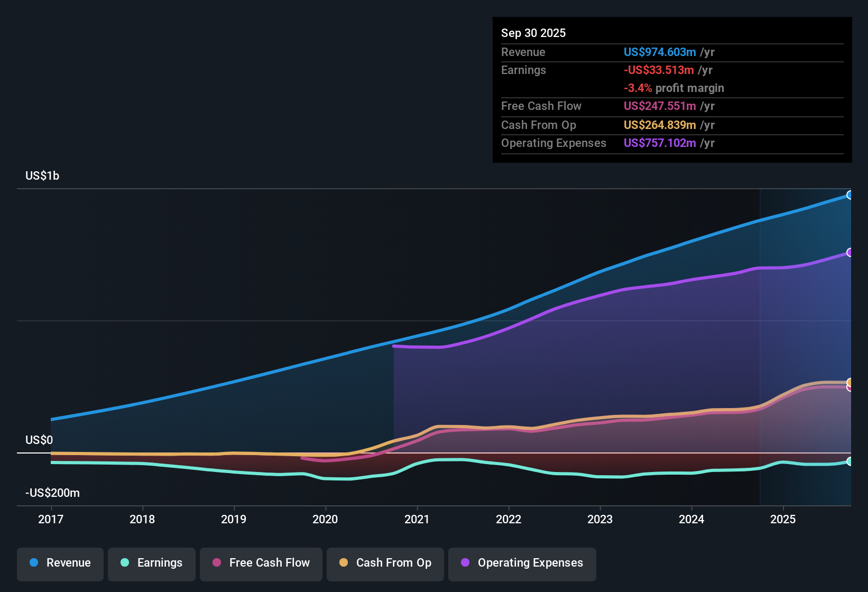868x592 pixels.
Task: Select the Earnings endpoint marker on chart edge
Action: (850, 461)
